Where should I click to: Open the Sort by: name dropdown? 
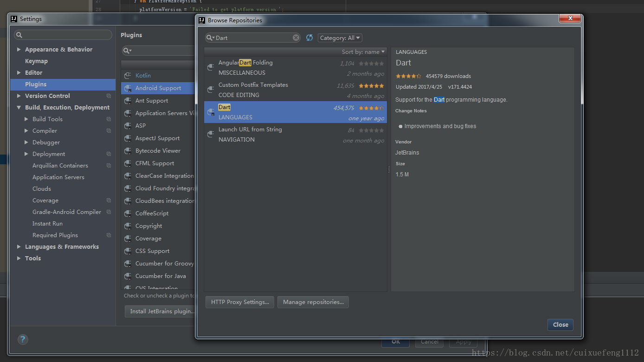click(x=363, y=52)
